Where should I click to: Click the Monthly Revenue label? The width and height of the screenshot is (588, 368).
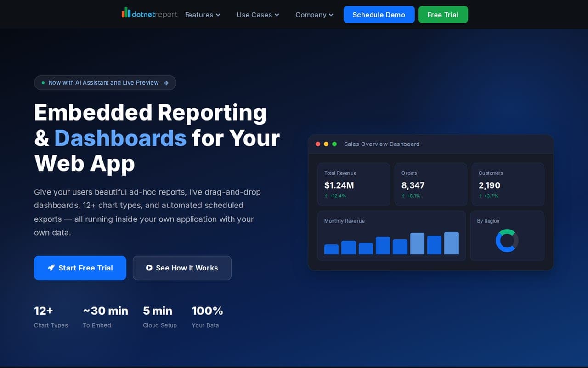pos(345,221)
